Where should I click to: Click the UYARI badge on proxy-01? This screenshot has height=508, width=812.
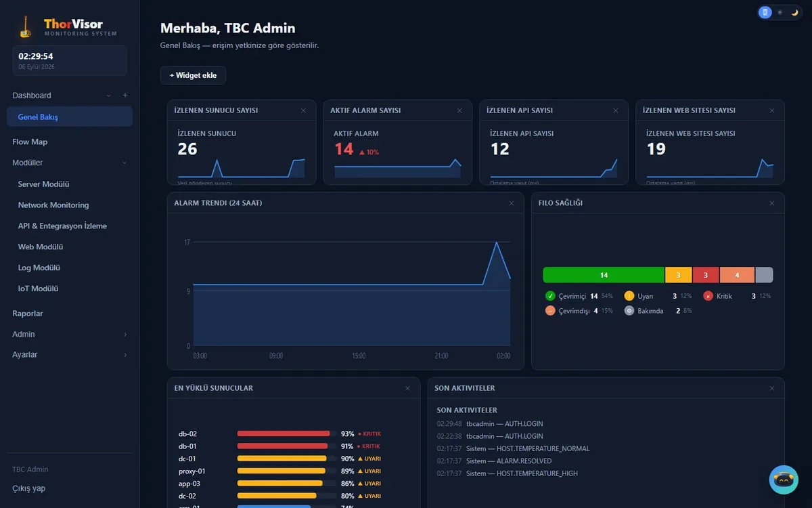pos(369,471)
